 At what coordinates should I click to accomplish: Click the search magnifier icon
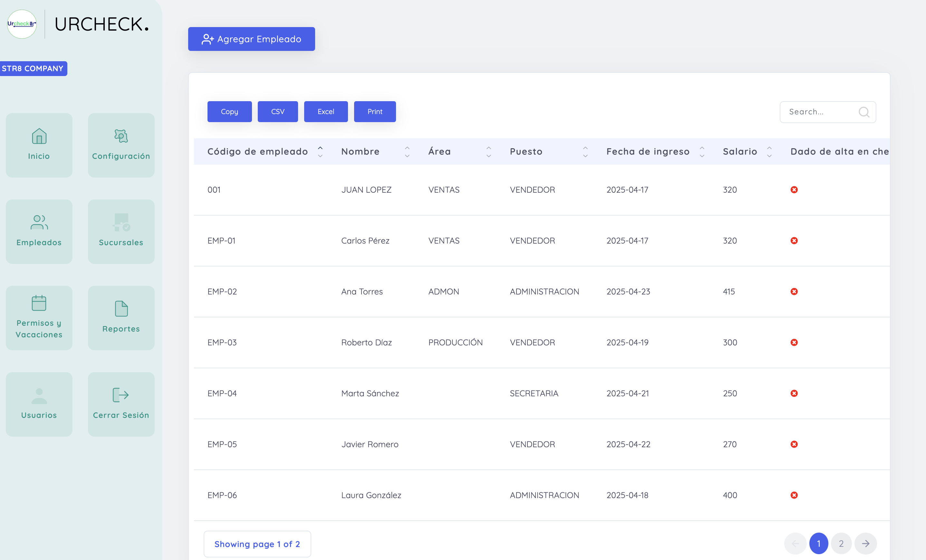tap(863, 112)
